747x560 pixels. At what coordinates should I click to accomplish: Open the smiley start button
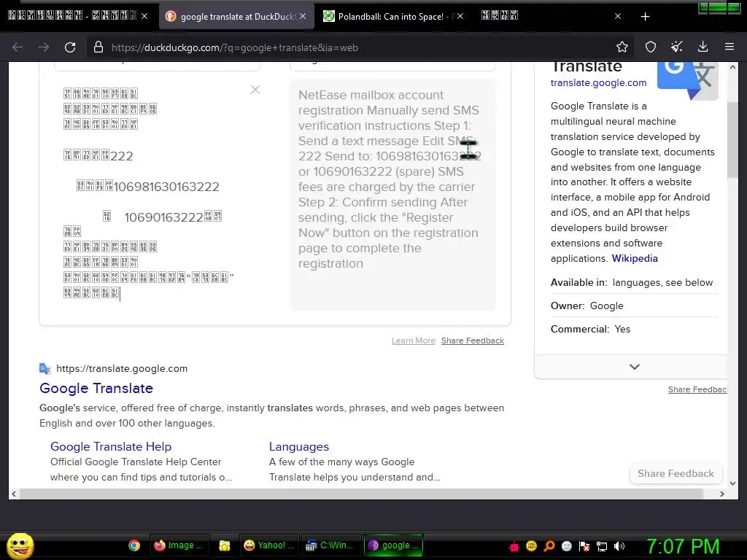coord(20,545)
